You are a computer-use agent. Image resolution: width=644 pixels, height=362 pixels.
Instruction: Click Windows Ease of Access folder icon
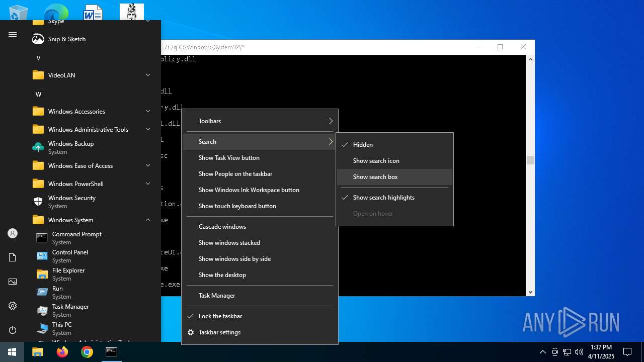pyautogui.click(x=38, y=166)
